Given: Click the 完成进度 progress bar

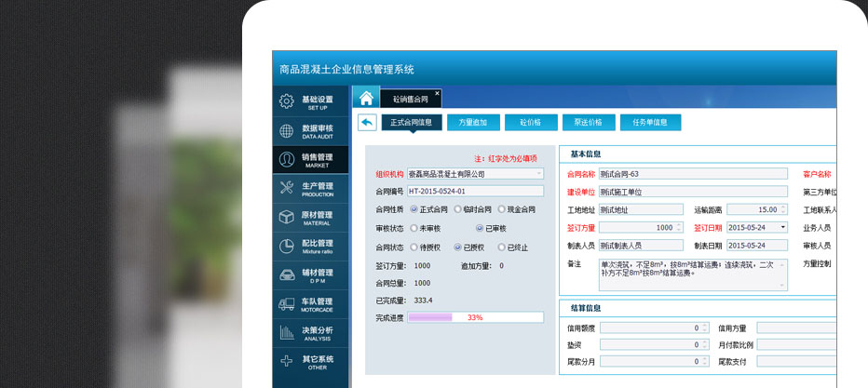Looking at the screenshot, I should pos(475,317).
